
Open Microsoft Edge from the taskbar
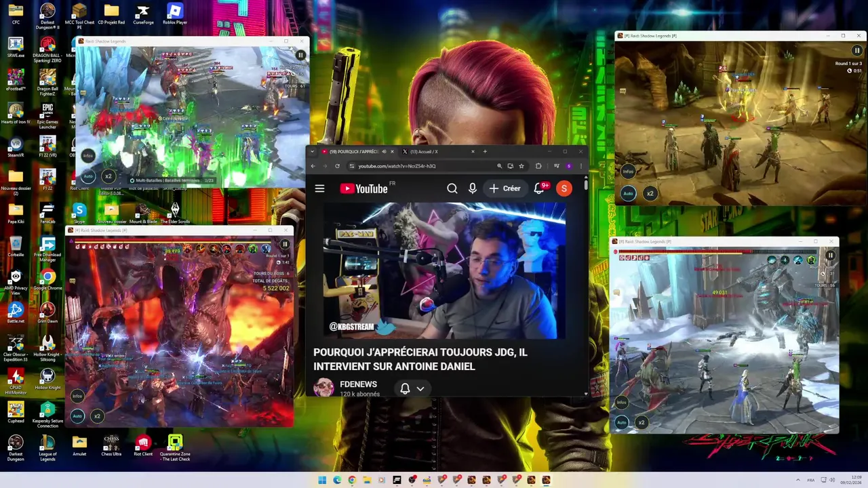(x=337, y=480)
